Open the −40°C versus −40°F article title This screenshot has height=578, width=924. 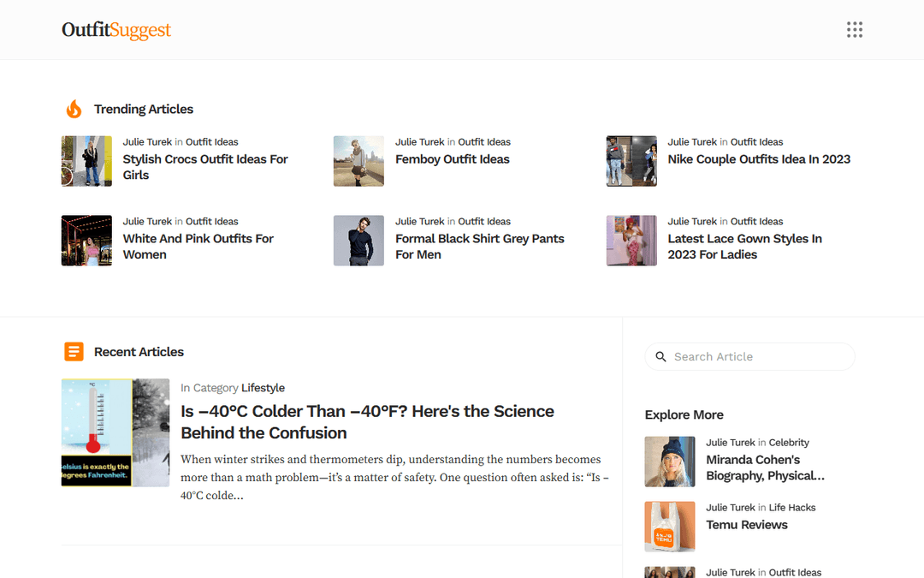(367, 421)
